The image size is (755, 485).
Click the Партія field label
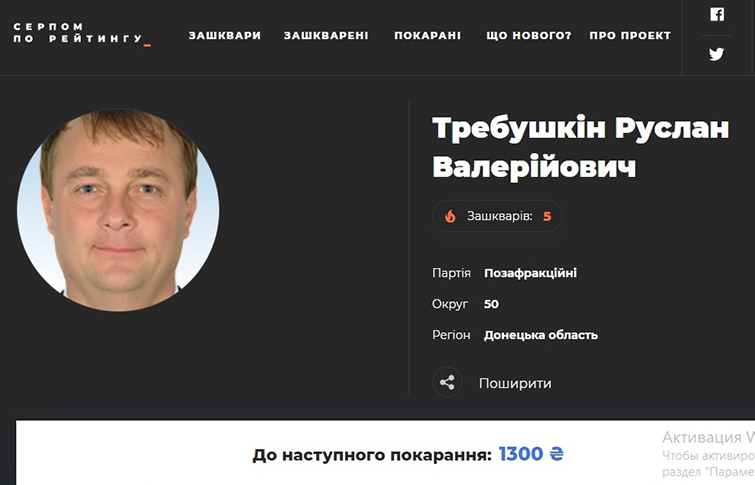[451, 273]
